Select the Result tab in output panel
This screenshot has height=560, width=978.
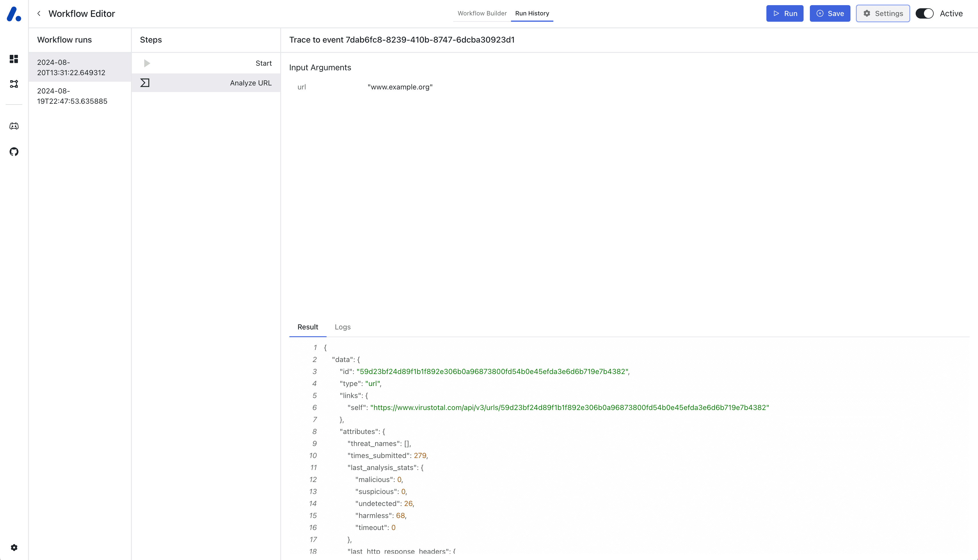(308, 327)
